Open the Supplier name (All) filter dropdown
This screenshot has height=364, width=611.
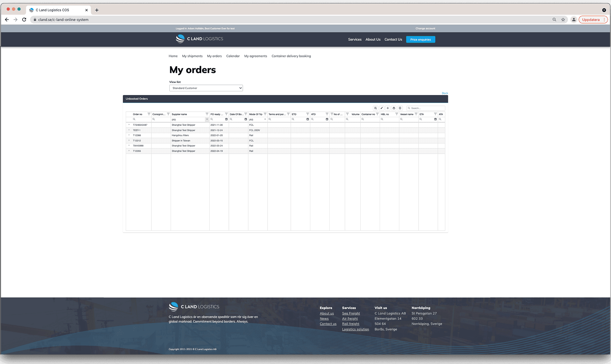[207, 120]
